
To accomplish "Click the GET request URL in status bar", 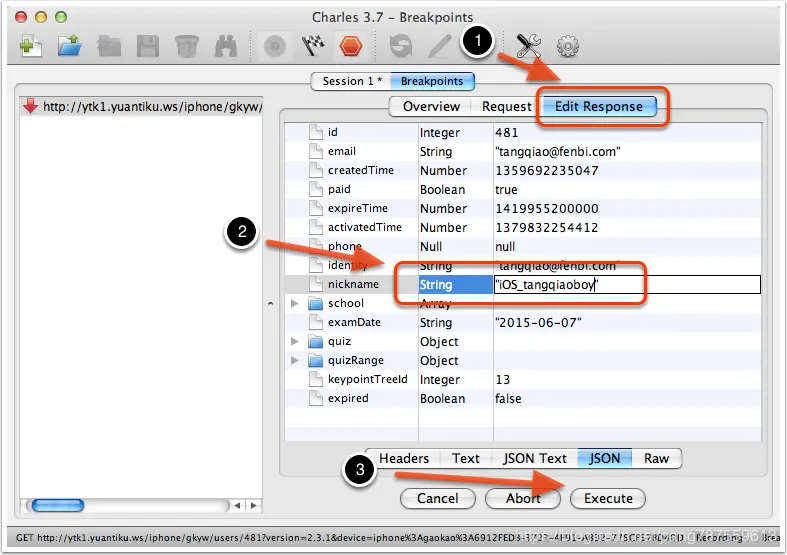I will click(349, 538).
